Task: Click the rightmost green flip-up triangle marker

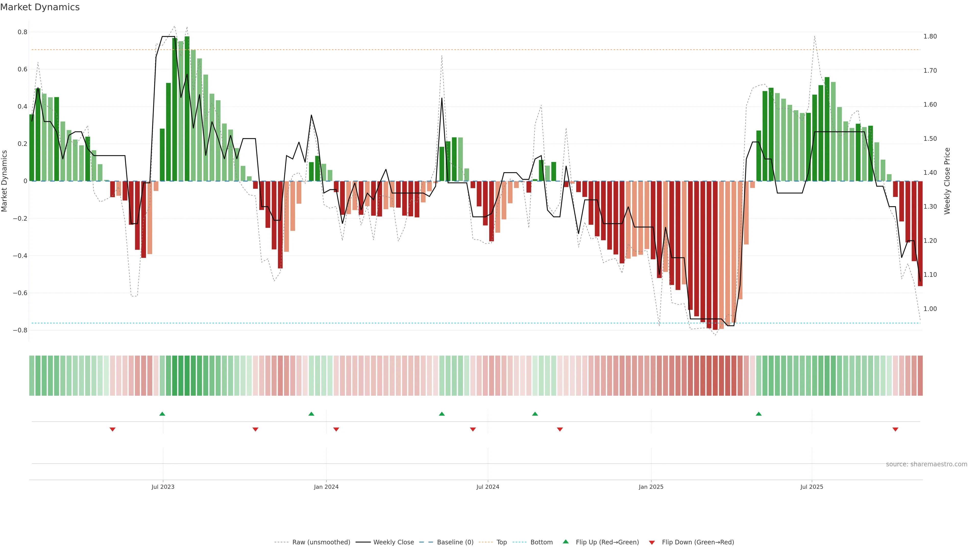Action: (758, 414)
